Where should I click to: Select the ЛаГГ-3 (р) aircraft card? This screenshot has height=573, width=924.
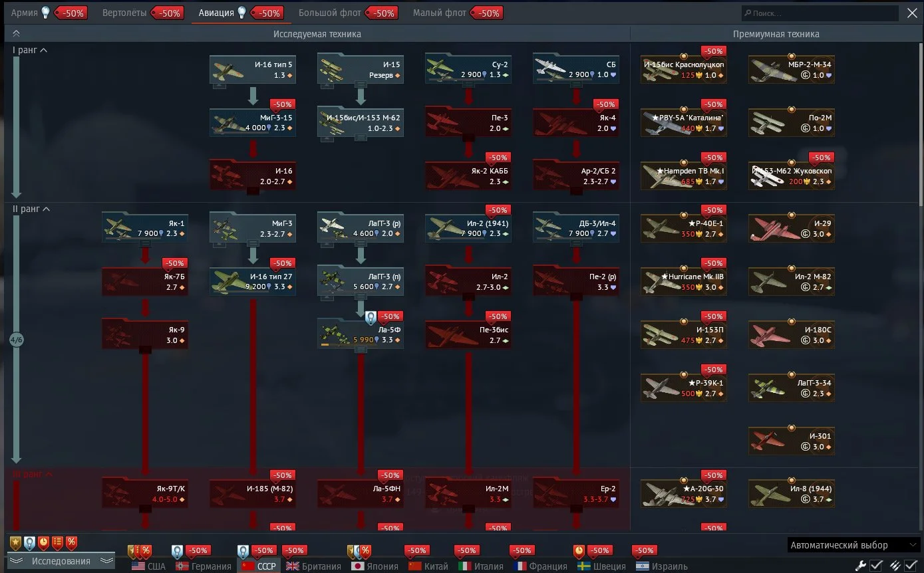tap(361, 228)
